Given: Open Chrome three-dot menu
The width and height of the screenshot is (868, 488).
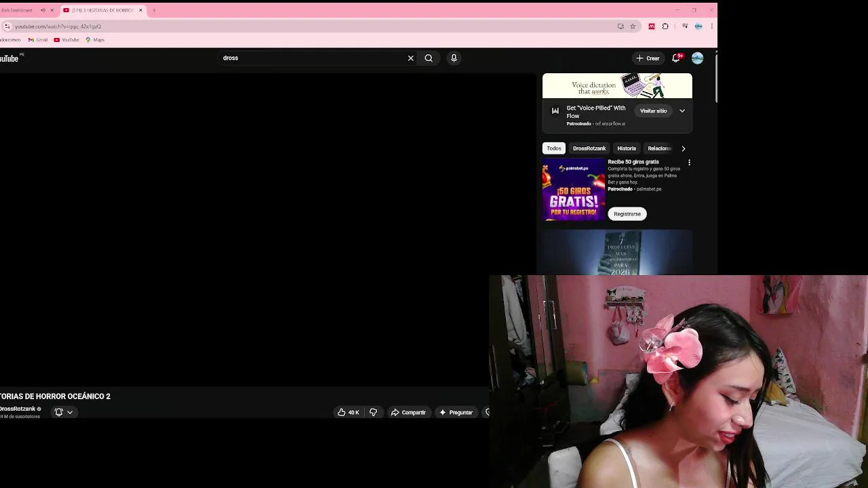Looking at the screenshot, I should pos(711,26).
